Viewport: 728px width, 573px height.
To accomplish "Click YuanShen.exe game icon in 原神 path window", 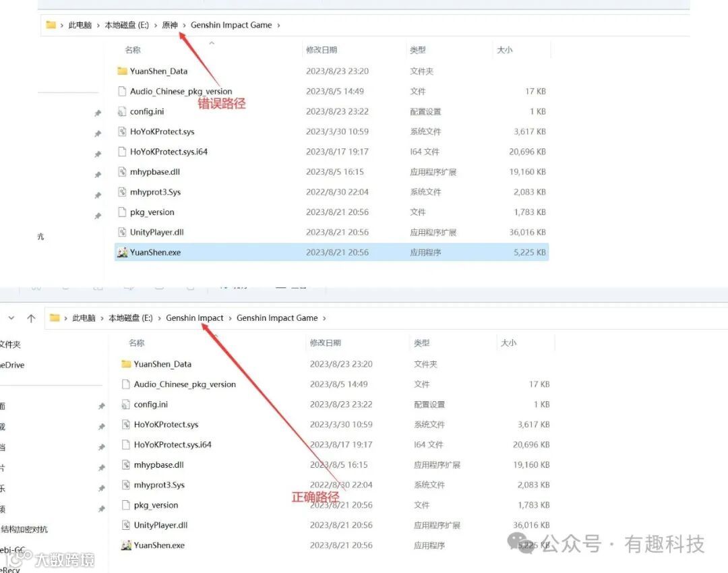I will 122,252.
